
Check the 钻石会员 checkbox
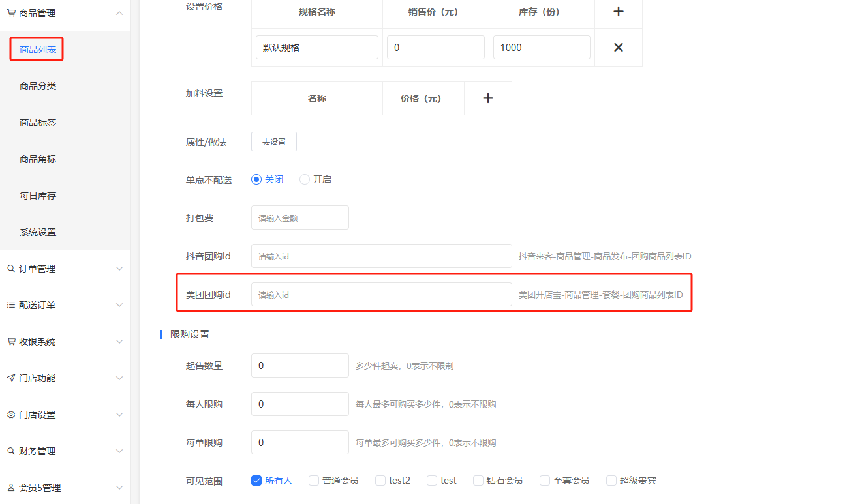[x=478, y=481]
